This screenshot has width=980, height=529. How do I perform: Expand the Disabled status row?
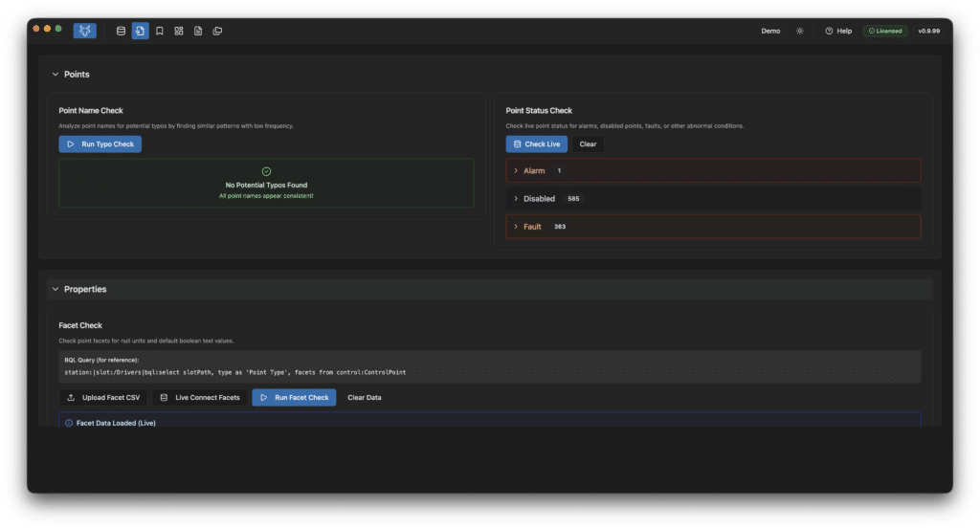713,199
